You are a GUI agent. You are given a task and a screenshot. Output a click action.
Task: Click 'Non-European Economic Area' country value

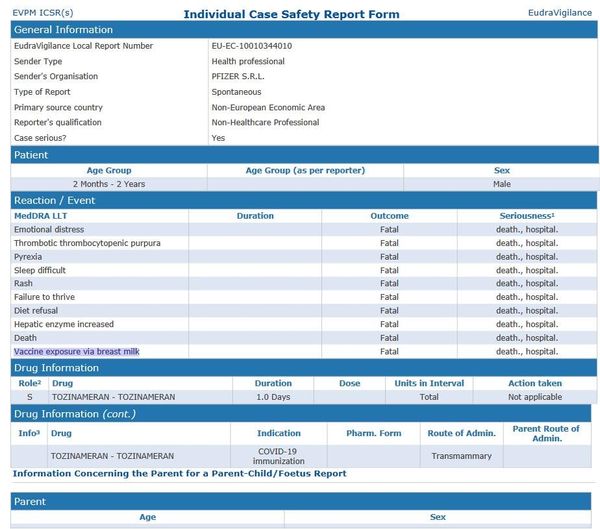pyautogui.click(x=268, y=108)
